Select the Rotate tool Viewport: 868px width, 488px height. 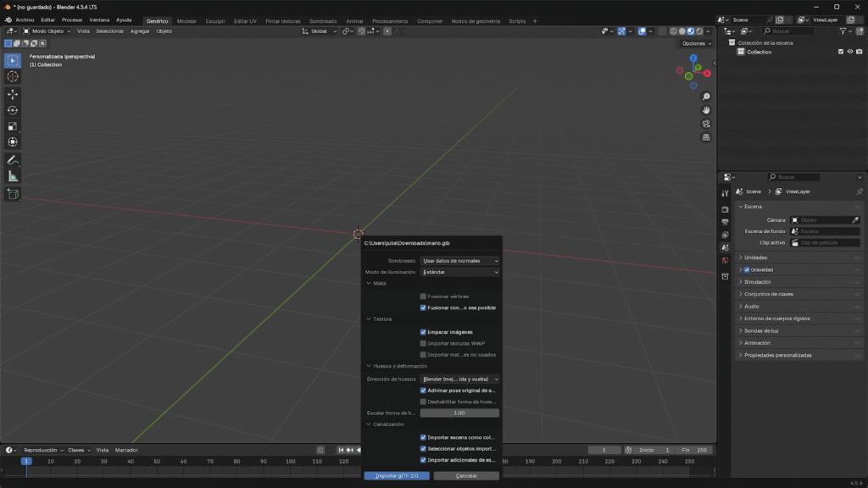point(13,110)
